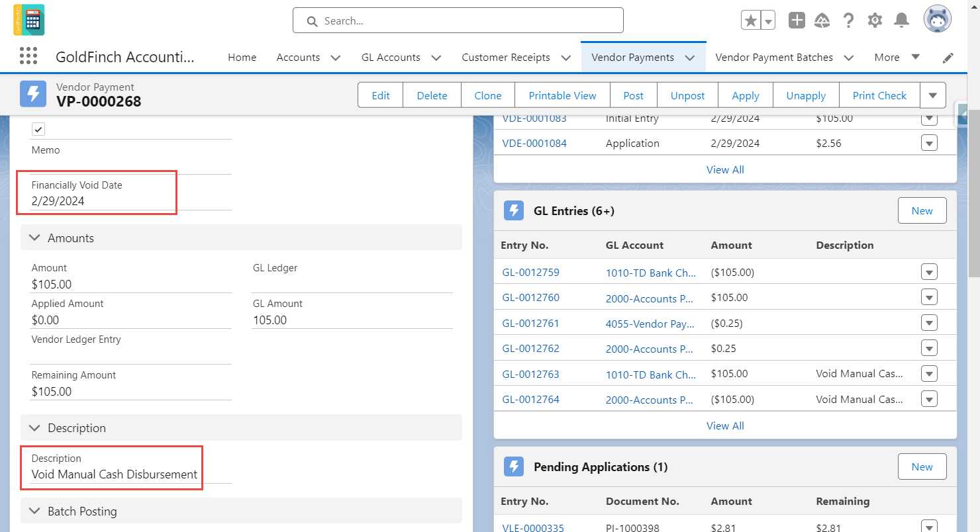Expand the Customer Receipts tab chevron
The height and width of the screenshot is (532, 980).
pos(566,58)
